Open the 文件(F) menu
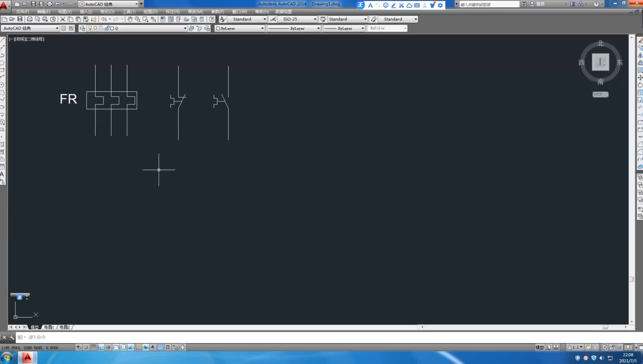Viewport: 643px width, 364px height. 23,11
